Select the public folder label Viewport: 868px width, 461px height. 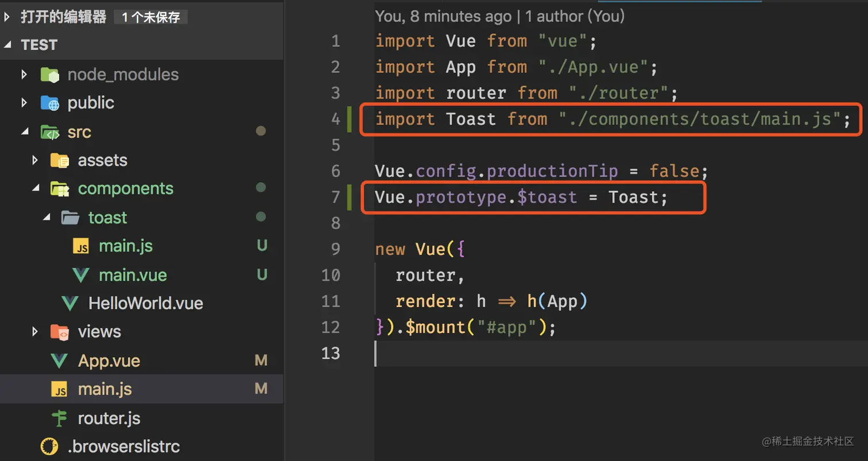(x=91, y=103)
